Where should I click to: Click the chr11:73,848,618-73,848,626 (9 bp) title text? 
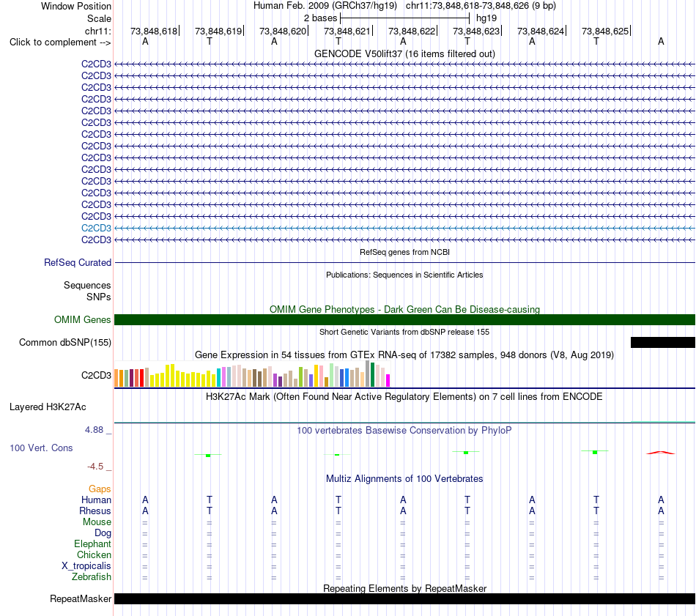click(481, 6)
